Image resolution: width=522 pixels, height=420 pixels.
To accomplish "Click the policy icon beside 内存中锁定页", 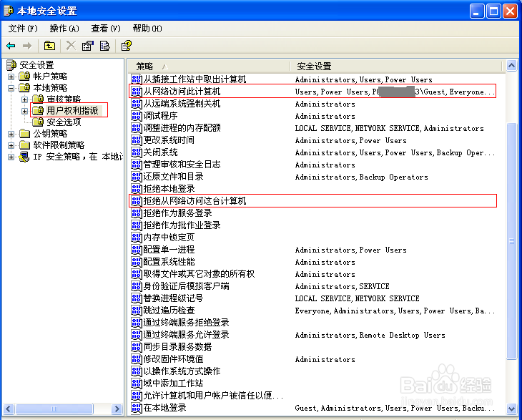I will (x=137, y=237).
